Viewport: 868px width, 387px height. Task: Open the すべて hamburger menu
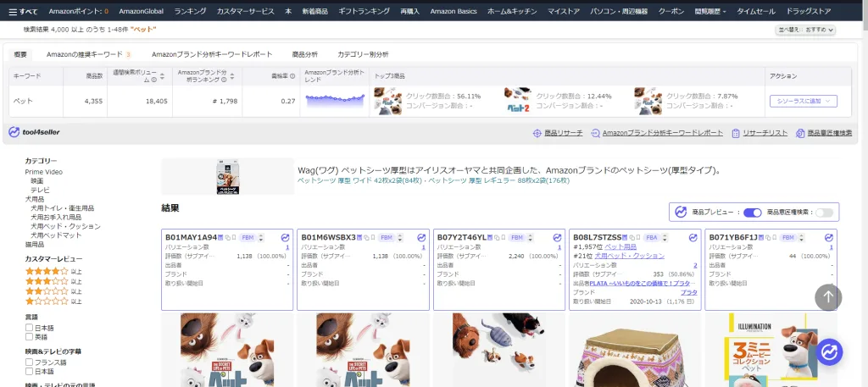click(23, 11)
